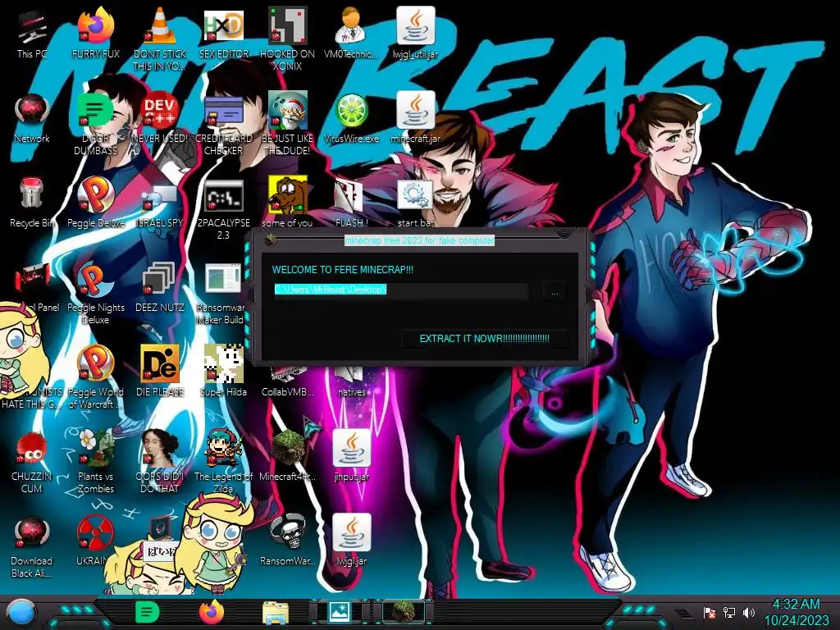Open the Recycle Bin icon
This screenshot has height=630, width=840.
[32, 203]
